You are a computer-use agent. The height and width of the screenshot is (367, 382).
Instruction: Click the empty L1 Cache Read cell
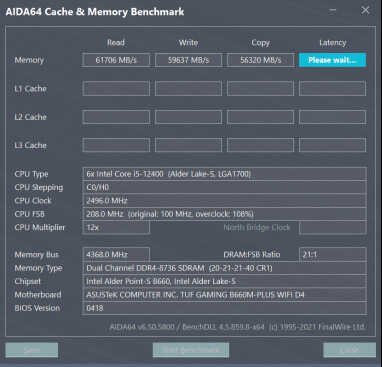(116, 89)
